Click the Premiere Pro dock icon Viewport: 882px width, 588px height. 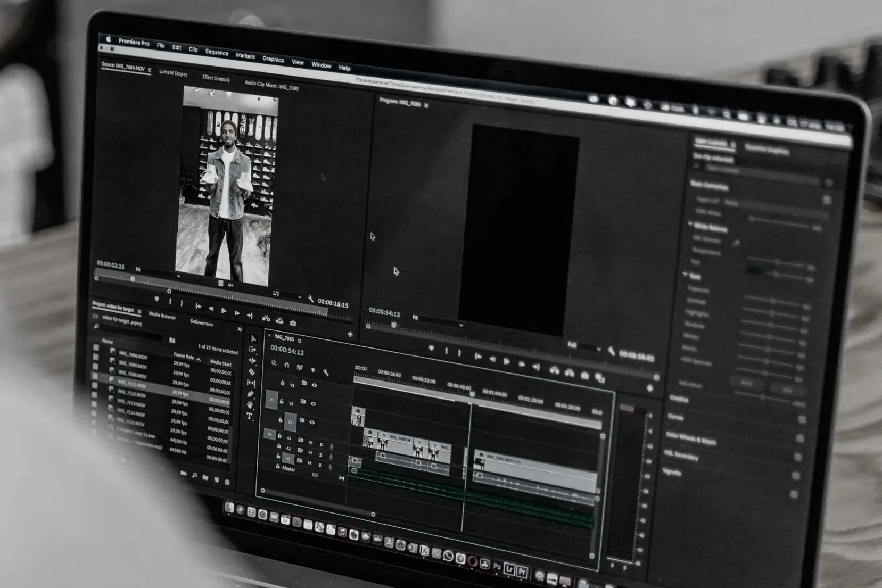pos(522,572)
